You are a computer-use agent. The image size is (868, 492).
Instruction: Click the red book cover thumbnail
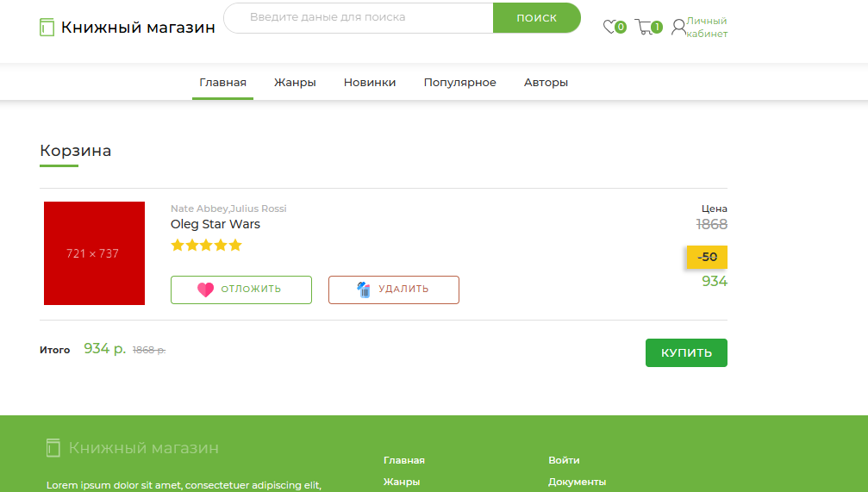click(x=94, y=253)
